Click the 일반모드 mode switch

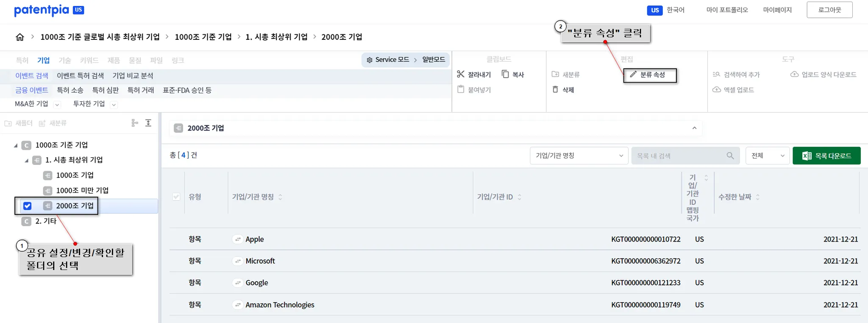(434, 59)
